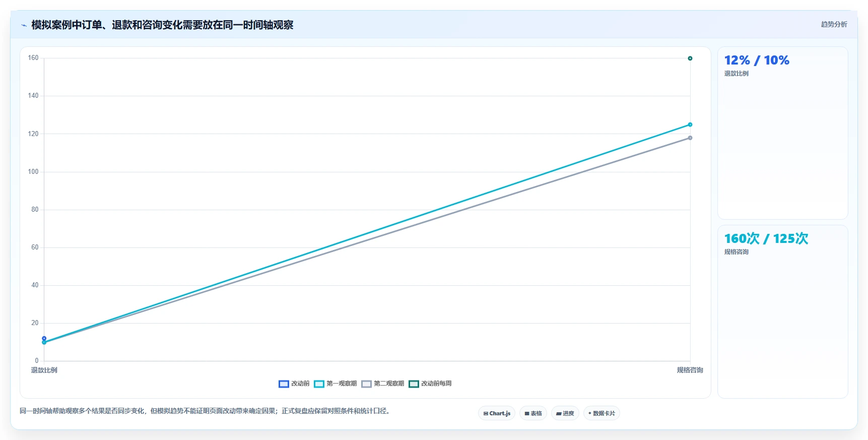Click the gray data point at 118
The height and width of the screenshot is (440, 868).
[690, 138]
